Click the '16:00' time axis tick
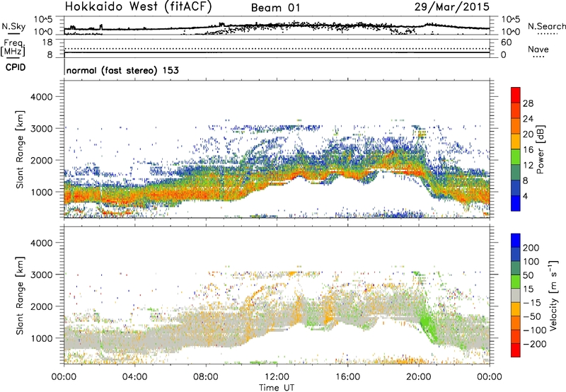The image size is (566, 392). [347, 377]
